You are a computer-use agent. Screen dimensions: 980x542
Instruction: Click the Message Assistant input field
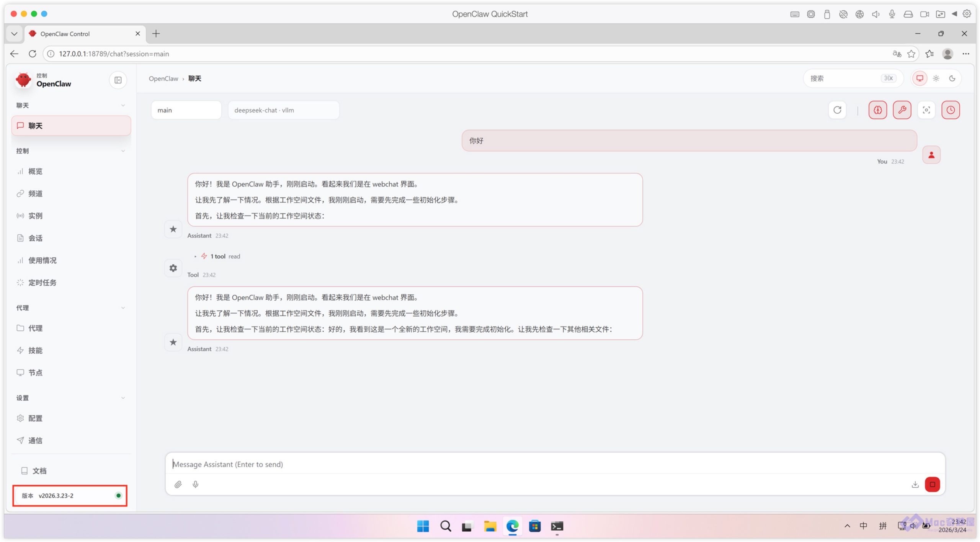point(536,464)
